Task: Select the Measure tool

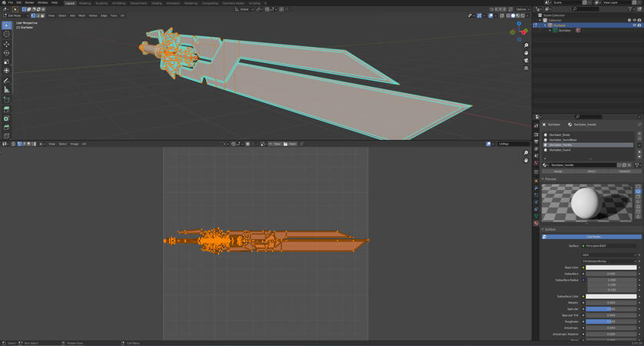Action: 7,90
